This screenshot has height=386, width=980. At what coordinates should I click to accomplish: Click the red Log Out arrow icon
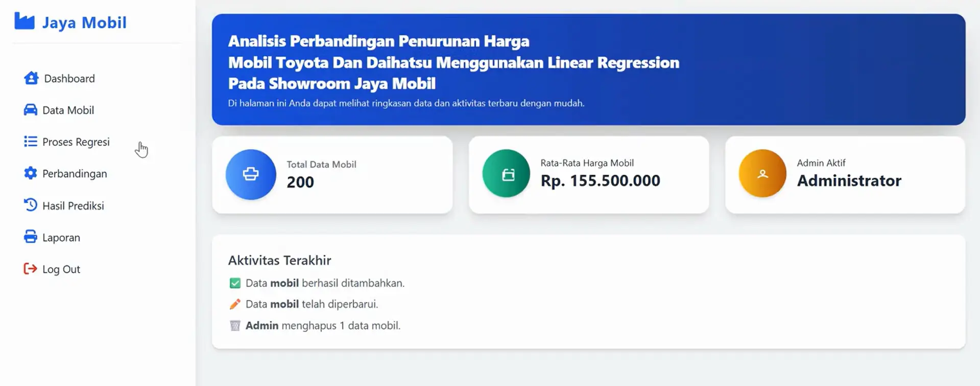[x=31, y=268]
